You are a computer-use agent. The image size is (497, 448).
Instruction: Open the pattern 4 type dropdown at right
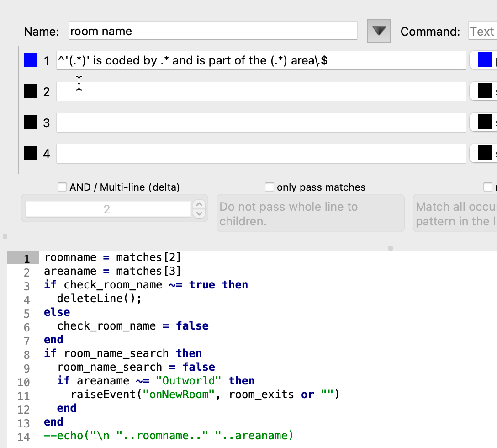[x=484, y=154]
